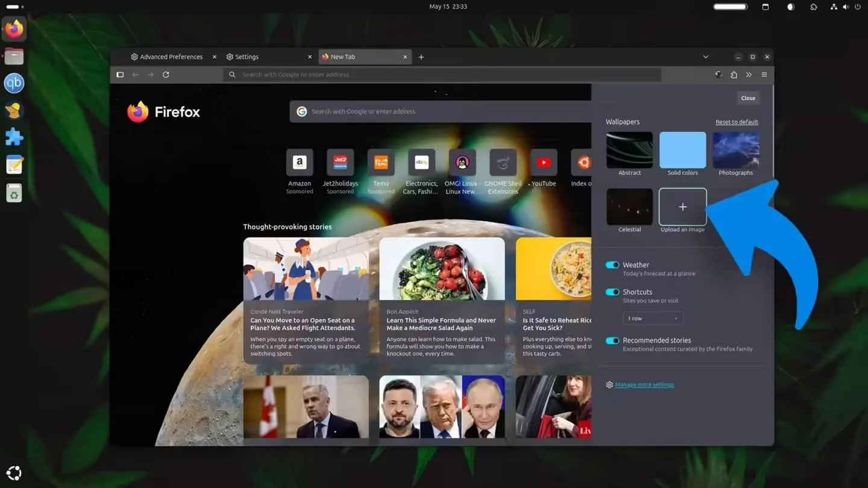Expand the toolbar overflow chevron
868x488 pixels.
[749, 74]
